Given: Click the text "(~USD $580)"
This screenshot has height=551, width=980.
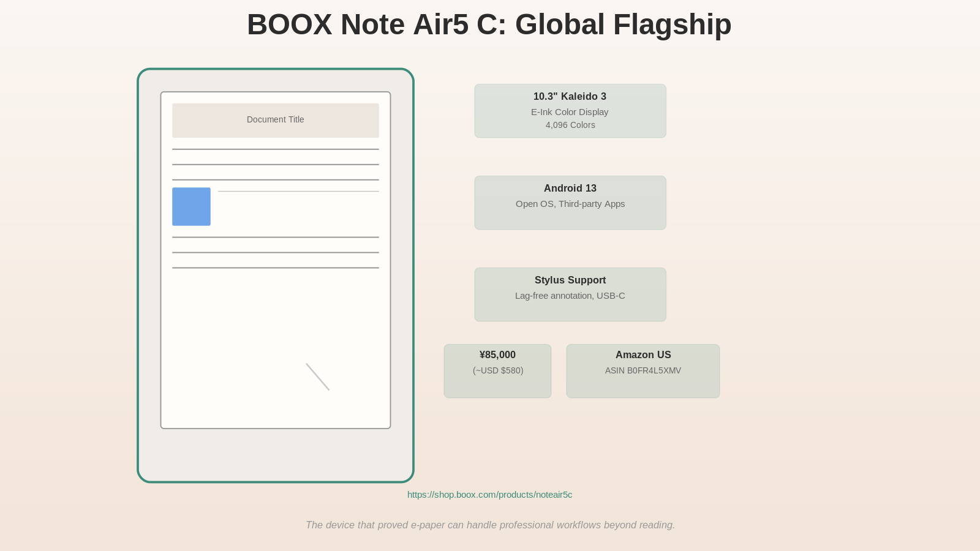Looking at the screenshot, I should pyautogui.click(x=498, y=370).
